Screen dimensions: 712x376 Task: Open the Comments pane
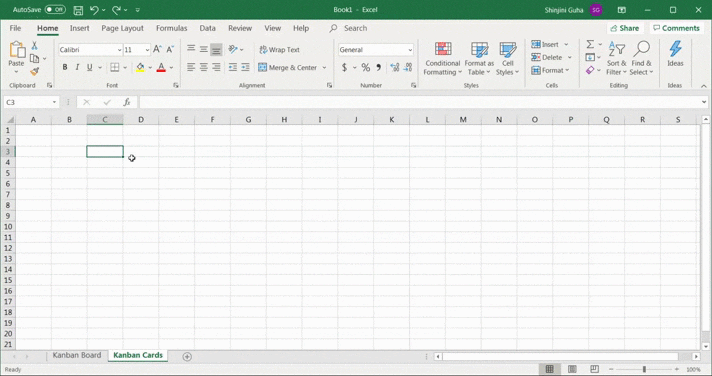coord(676,28)
